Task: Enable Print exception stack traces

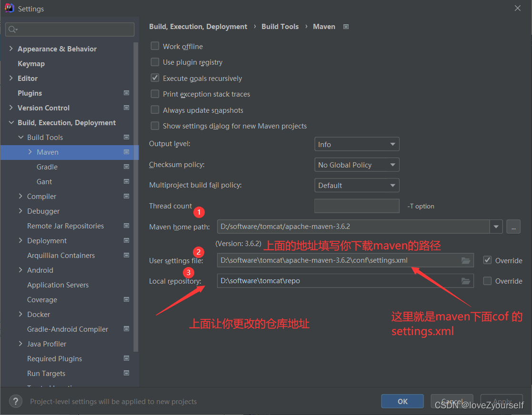Action: pyautogui.click(x=155, y=94)
